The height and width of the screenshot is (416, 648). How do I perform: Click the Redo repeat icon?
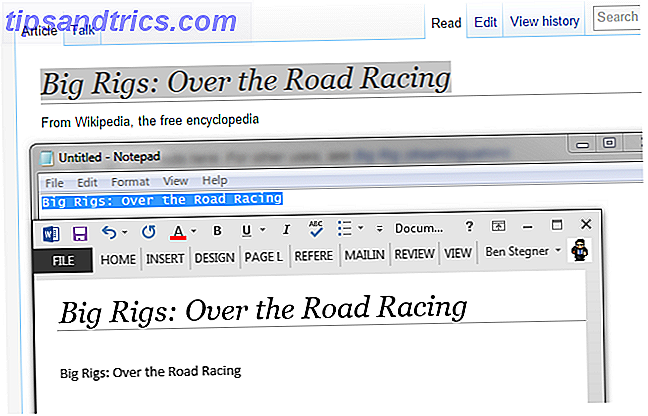click(149, 232)
